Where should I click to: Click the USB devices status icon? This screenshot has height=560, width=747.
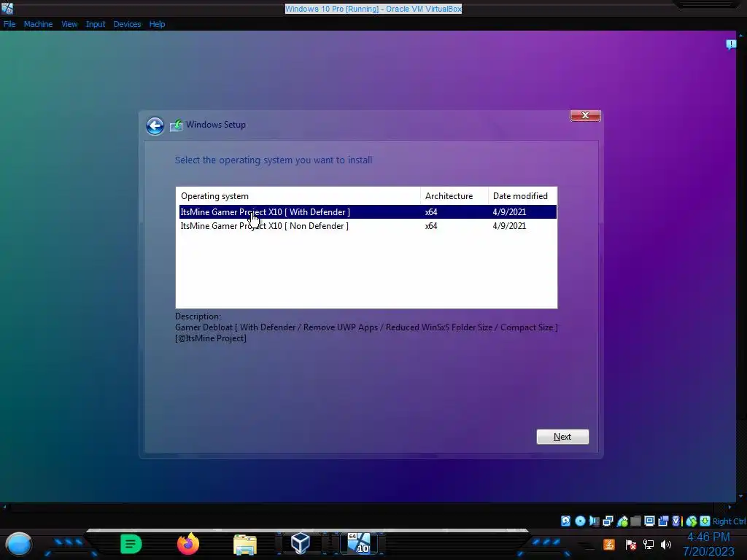622,521
